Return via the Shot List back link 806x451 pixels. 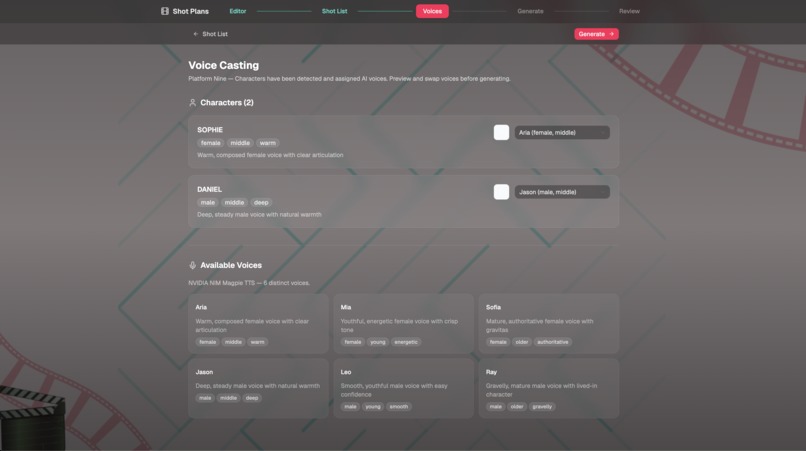coord(215,34)
